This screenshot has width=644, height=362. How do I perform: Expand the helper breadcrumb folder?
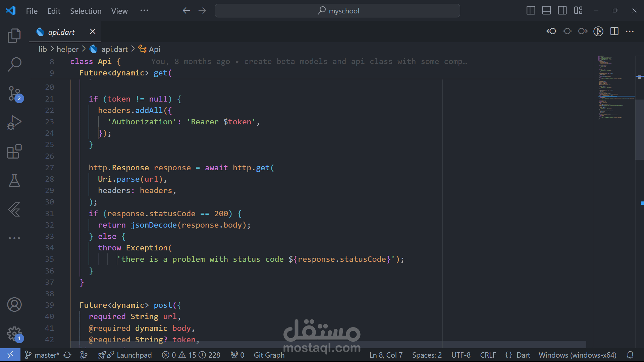coord(67,49)
